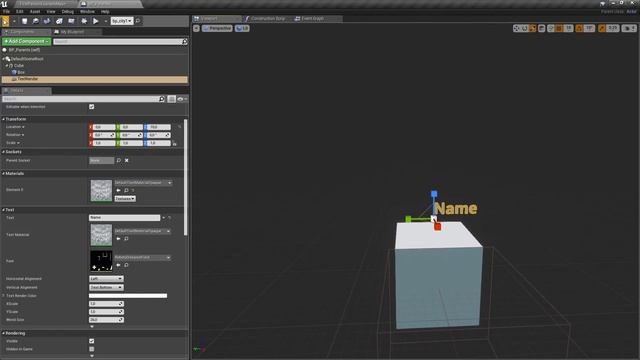640x360 pixels.
Task: Click the Play button in toolbar
Action: pos(96,21)
